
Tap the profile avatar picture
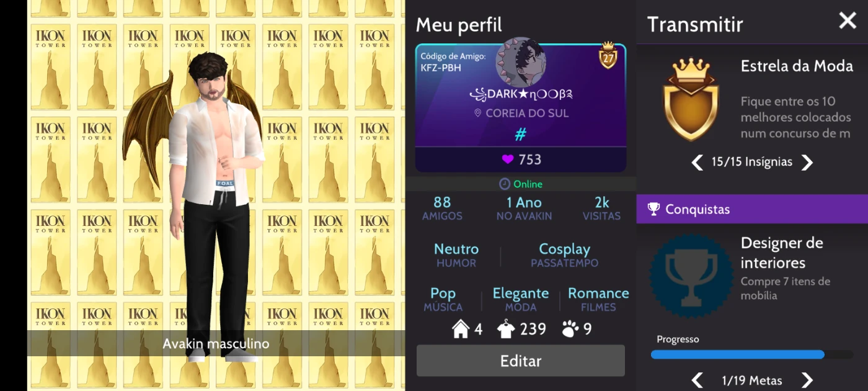[521, 62]
